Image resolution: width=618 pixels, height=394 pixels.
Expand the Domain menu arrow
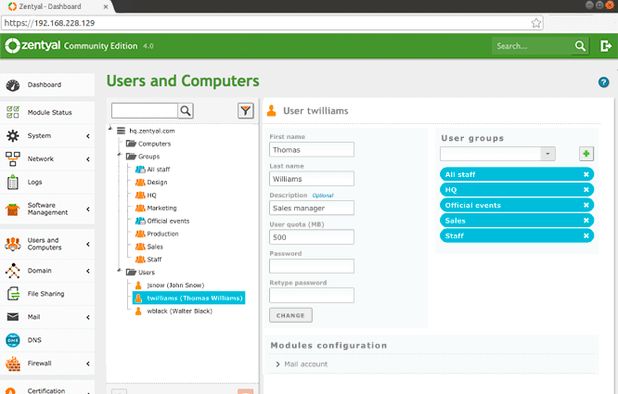tap(88, 271)
